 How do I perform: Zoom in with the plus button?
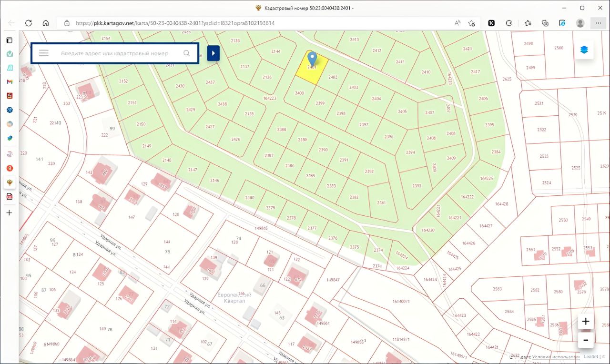click(x=586, y=322)
